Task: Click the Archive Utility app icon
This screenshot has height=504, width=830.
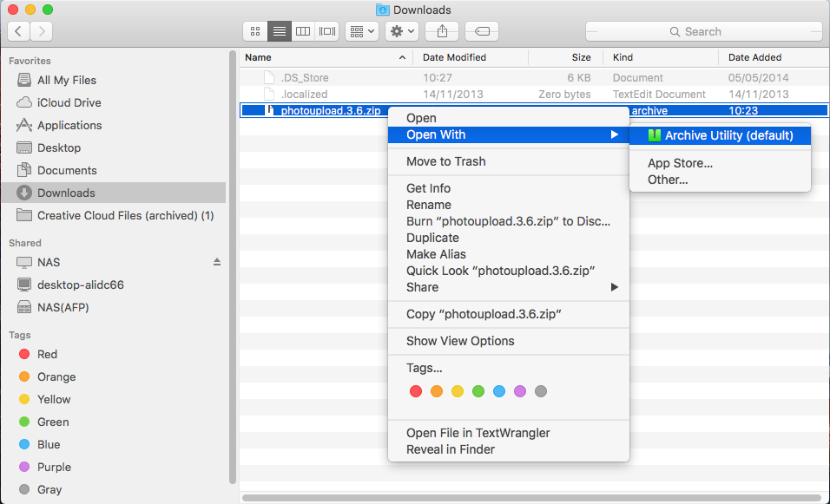Action: [655, 135]
